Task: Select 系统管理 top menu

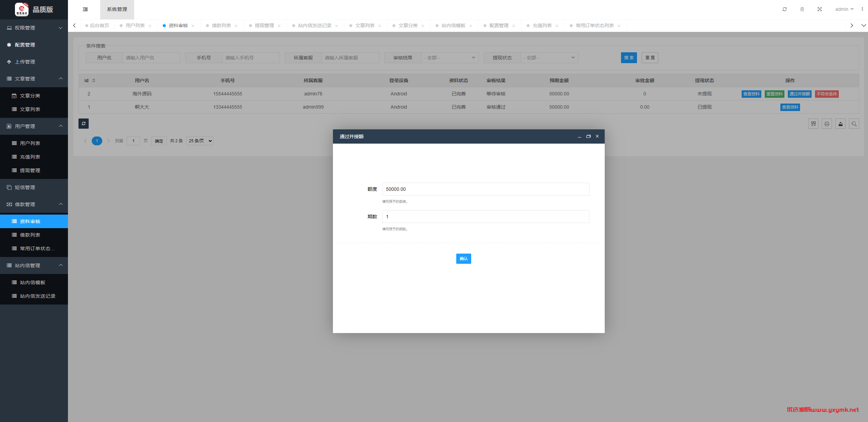Action: coord(117,10)
